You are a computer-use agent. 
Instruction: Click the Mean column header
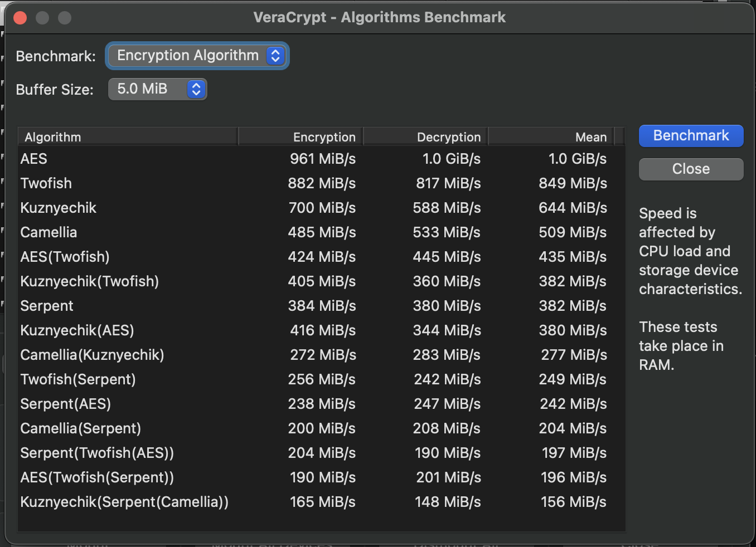[x=551, y=137]
